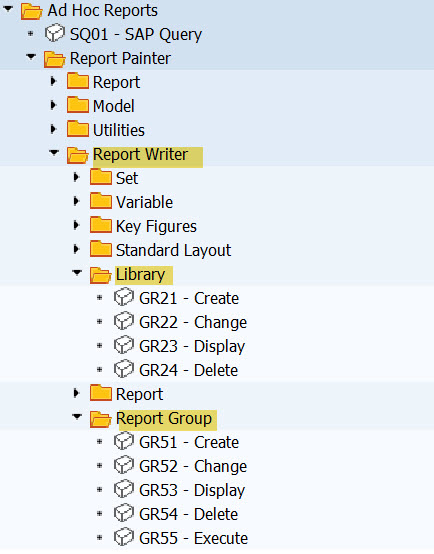The width and height of the screenshot is (434, 554).
Task: Collapse the Ad Hoc Reports node arrow
Action: tap(8, 9)
